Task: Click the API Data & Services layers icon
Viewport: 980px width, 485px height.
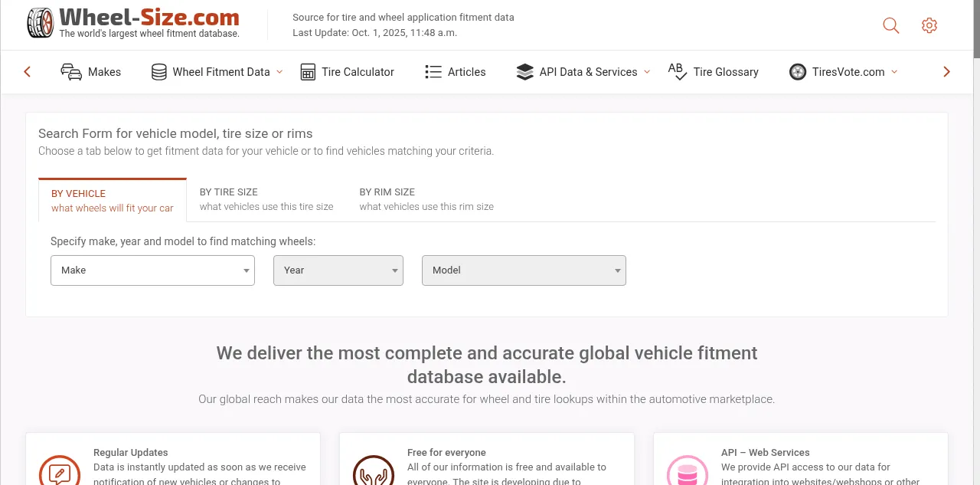Action: tap(525, 72)
